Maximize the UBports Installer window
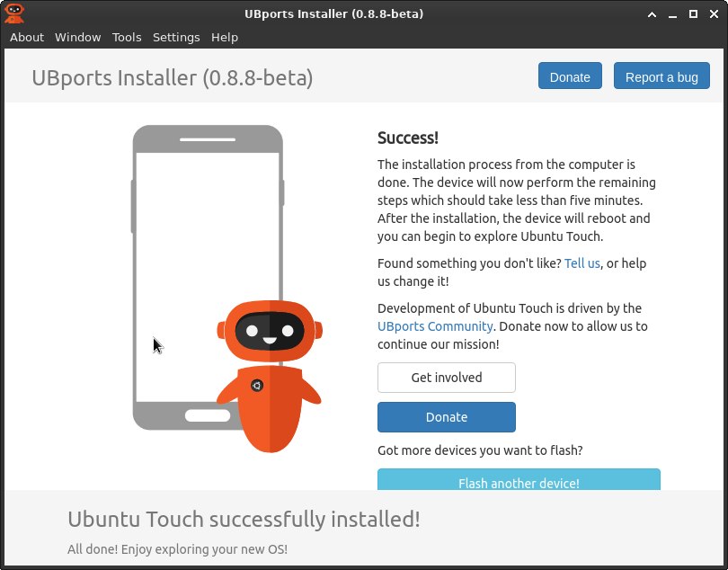The height and width of the screenshot is (570, 728). coord(693,14)
